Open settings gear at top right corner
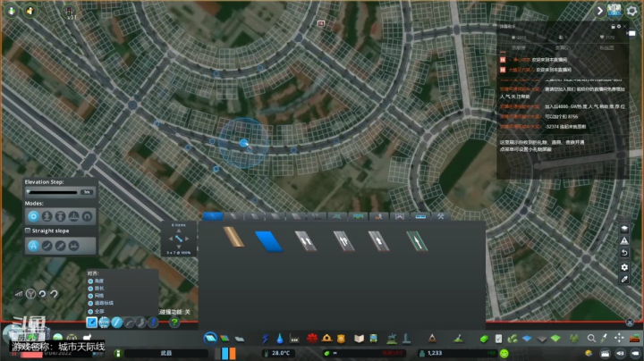The width and height of the screenshot is (644, 361). (x=631, y=11)
